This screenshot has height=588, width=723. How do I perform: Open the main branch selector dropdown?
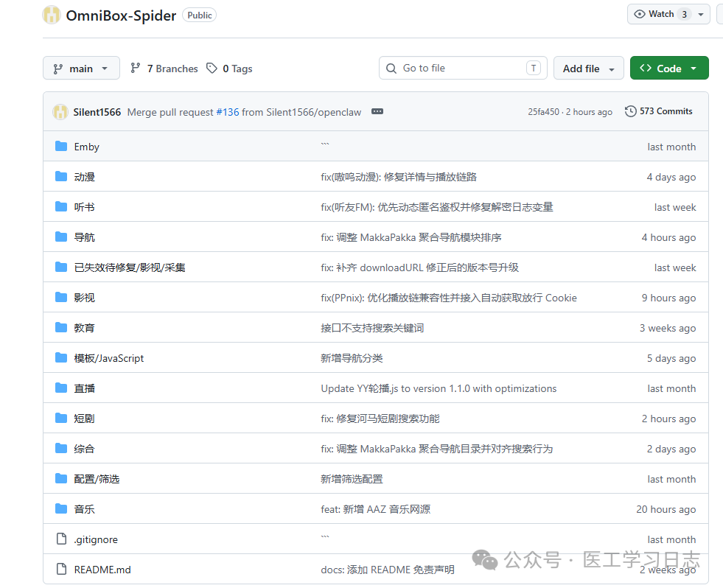tap(81, 68)
